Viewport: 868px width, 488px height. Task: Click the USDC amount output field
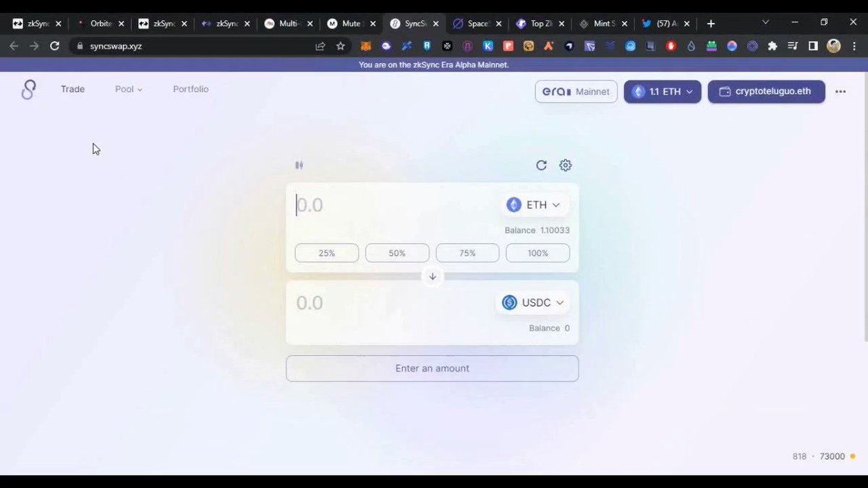[x=393, y=303]
